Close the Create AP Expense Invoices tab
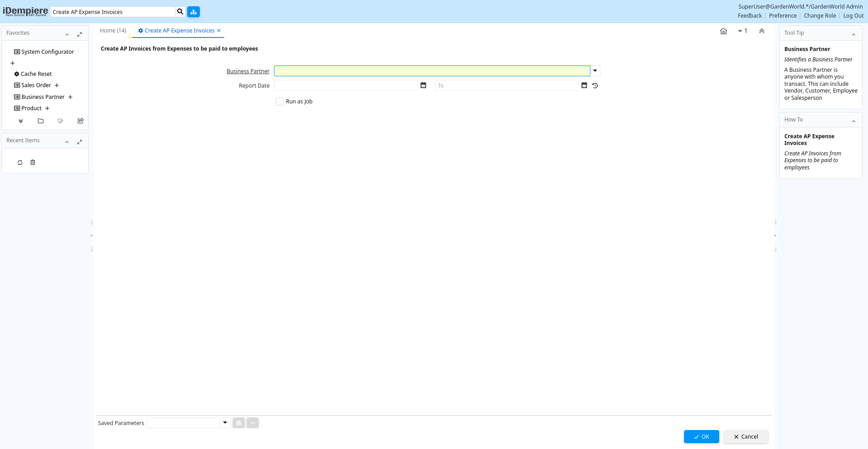The image size is (868, 449). [x=219, y=31]
